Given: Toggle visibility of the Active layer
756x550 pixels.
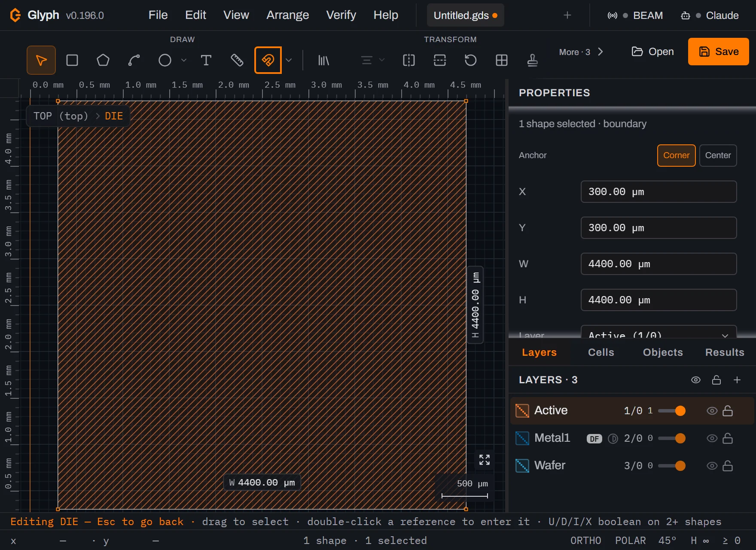Looking at the screenshot, I should pos(712,411).
